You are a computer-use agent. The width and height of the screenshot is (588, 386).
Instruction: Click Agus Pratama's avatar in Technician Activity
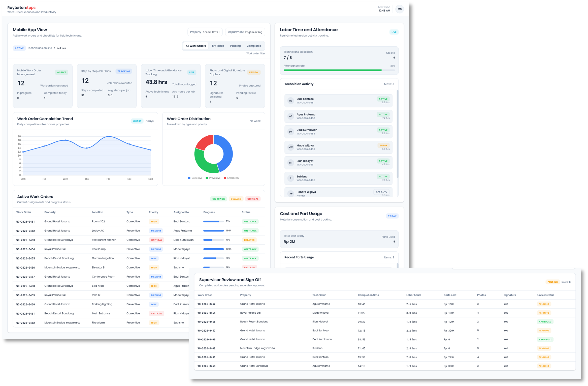point(290,116)
